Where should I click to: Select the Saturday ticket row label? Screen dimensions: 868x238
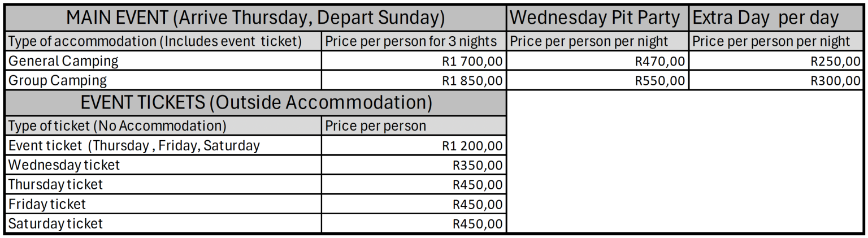tap(55, 223)
